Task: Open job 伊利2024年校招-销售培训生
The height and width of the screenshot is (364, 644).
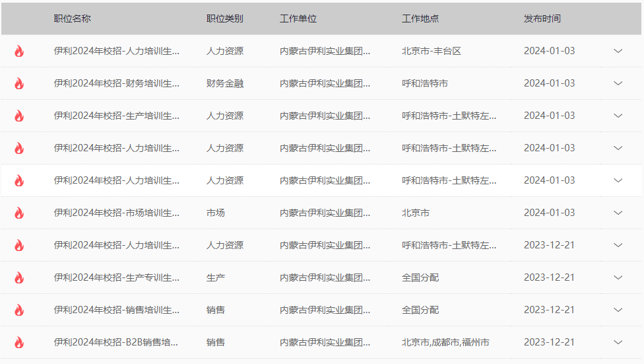Action: pos(117,310)
